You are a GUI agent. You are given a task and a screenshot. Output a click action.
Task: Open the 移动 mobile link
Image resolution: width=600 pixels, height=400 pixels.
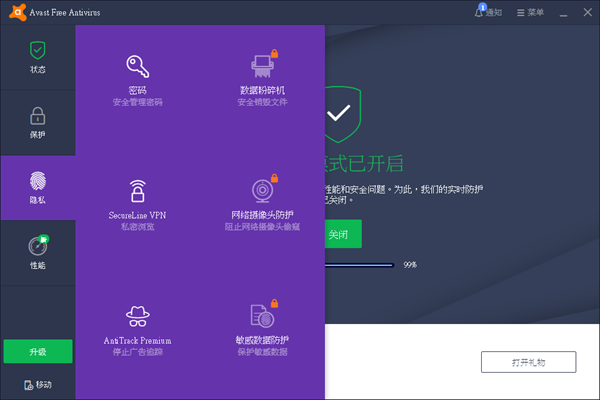click(38, 385)
